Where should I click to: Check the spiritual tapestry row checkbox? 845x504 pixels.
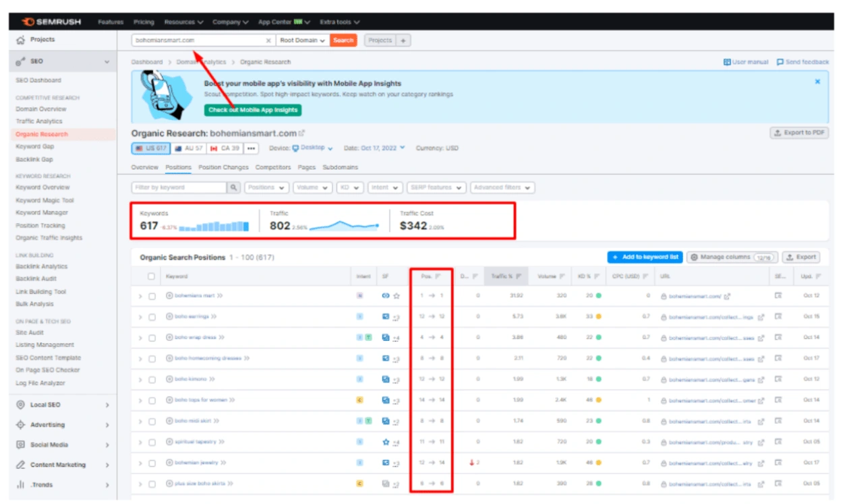click(x=152, y=443)
